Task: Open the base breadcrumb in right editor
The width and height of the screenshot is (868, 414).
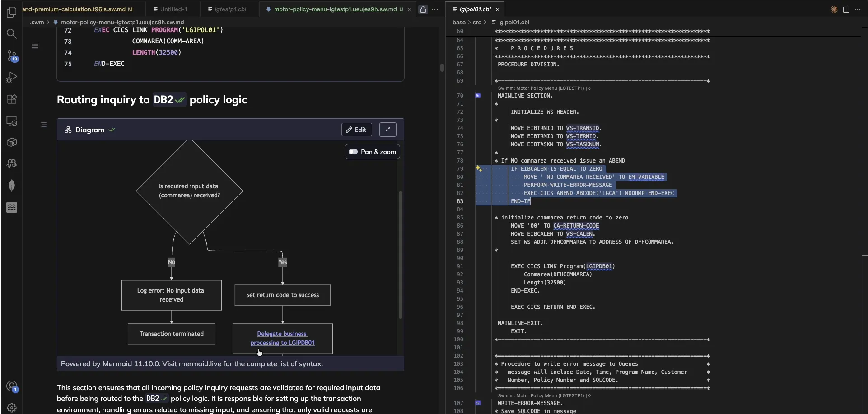Action: 459,22
